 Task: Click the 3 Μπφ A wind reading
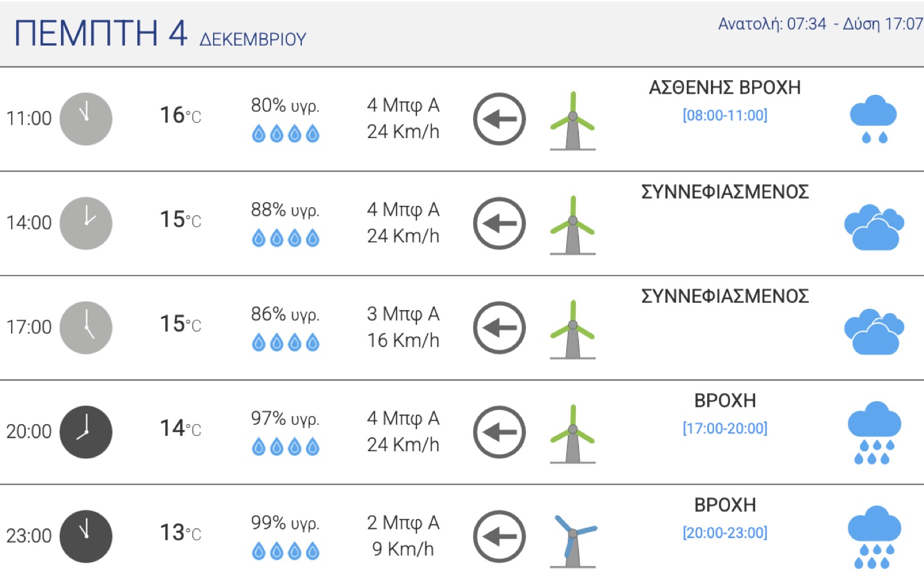tap(403, 314)
